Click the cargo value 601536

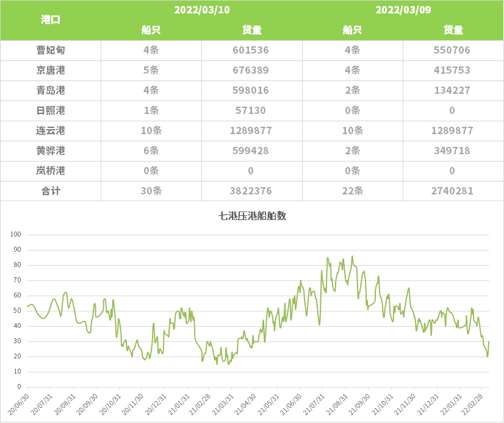tap(251, 51)
